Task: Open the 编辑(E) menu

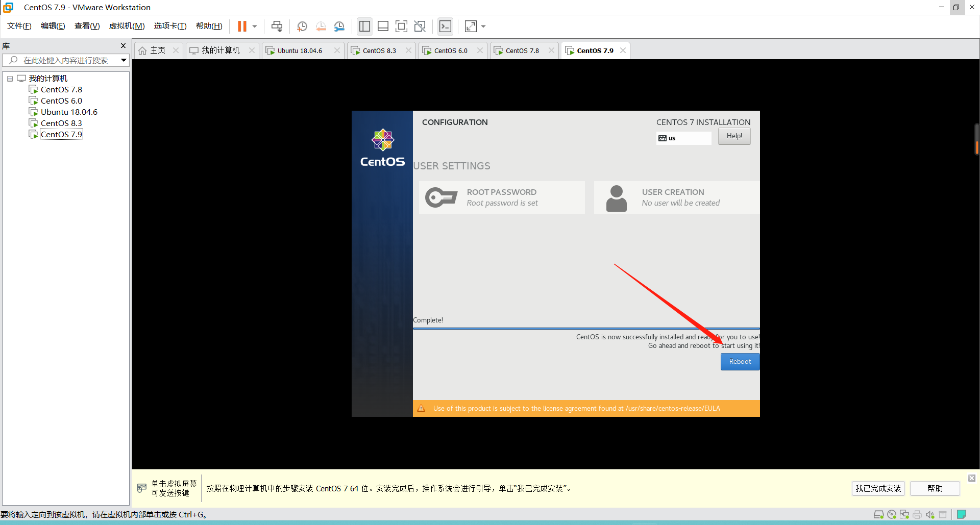Action: pyautogui.click(x=53, y=26)
